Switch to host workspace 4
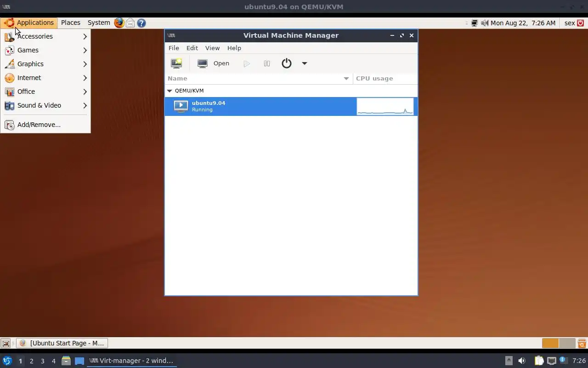This screenshot has width=588, height=368. coord(53,361)
